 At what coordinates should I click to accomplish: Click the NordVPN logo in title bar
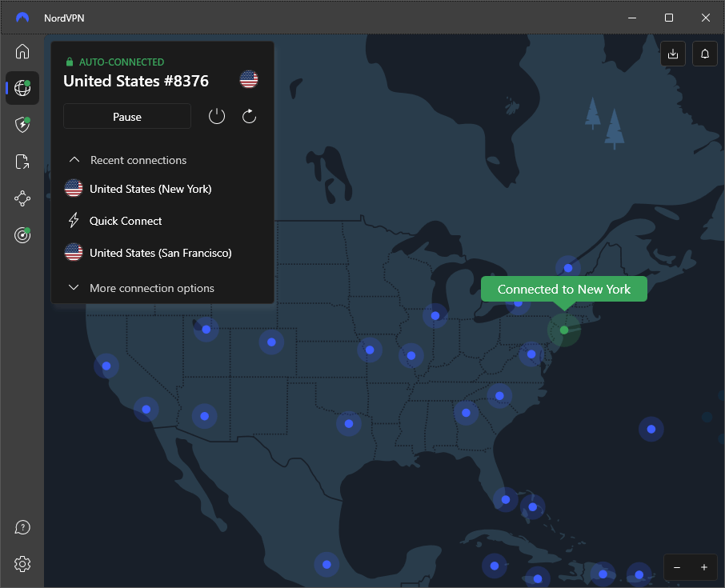(22, 18)
